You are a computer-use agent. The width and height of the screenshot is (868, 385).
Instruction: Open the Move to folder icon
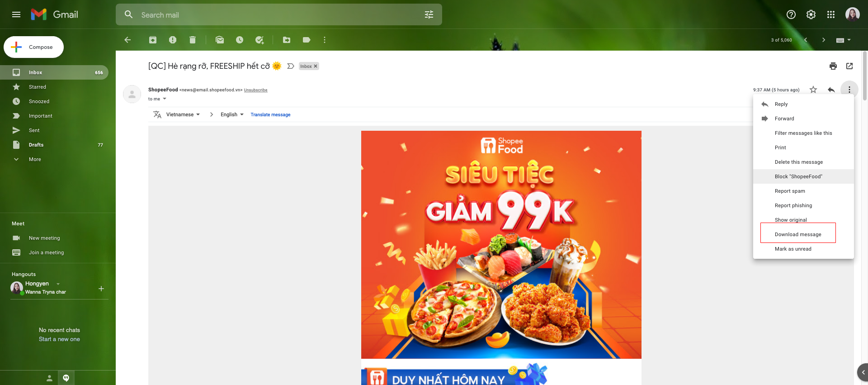(287, 40)
